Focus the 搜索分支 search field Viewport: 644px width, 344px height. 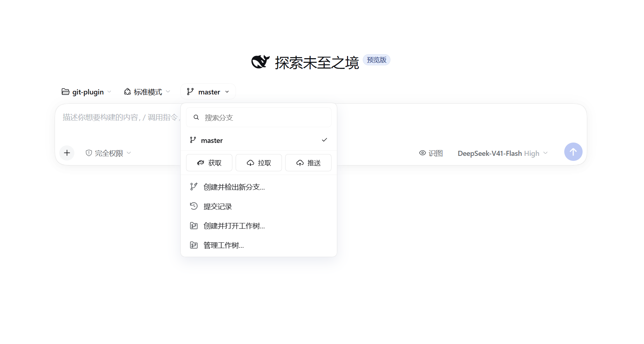coord(259,117)
